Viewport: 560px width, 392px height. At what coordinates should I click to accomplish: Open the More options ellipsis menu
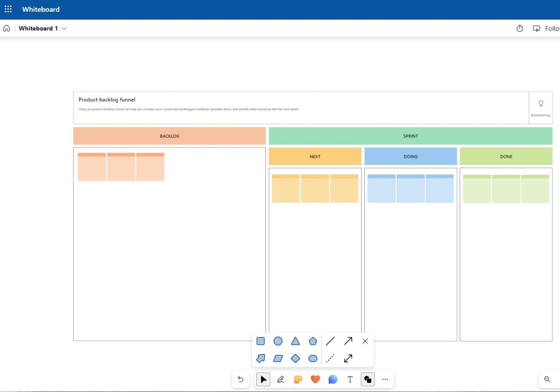(385, 379)
